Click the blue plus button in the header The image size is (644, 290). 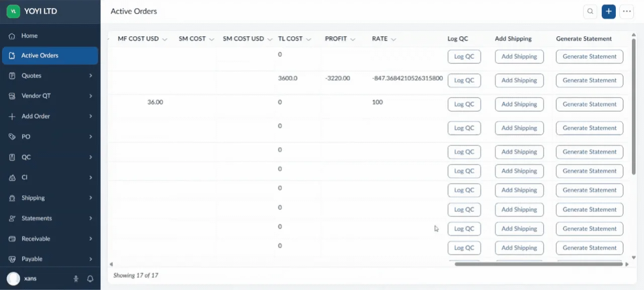[x=609, y=12]
